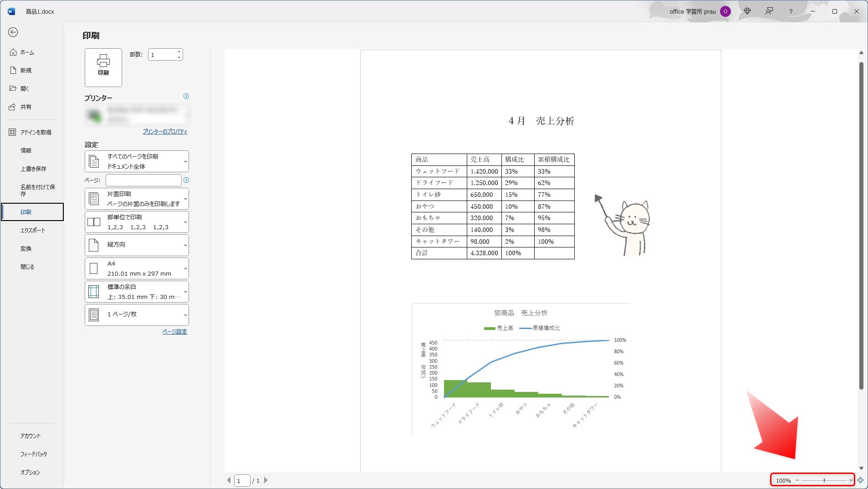Open the プリンターのプロパティ link

click(x=165, y=132)
